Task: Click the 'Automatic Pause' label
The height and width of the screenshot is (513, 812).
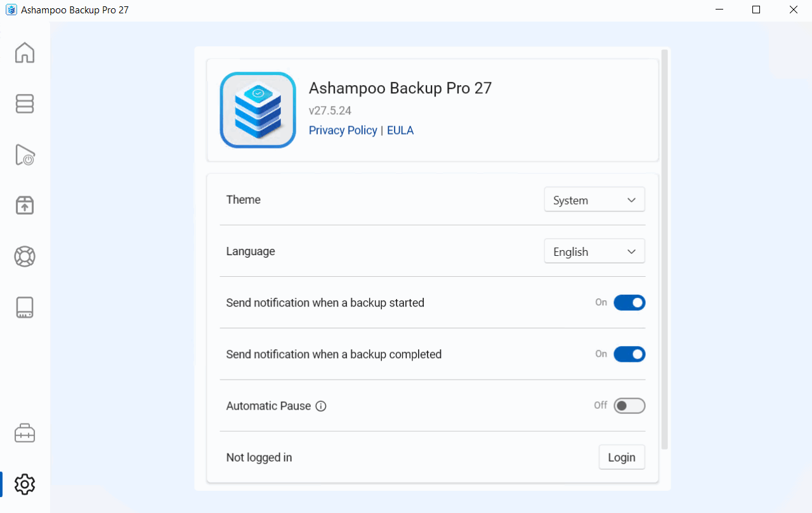Action: [268, 406]
